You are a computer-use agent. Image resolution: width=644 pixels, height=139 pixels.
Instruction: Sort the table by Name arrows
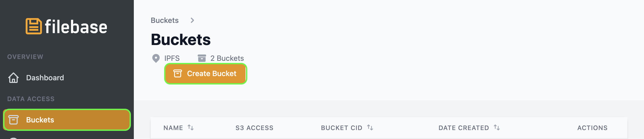[x=191, y=128]
